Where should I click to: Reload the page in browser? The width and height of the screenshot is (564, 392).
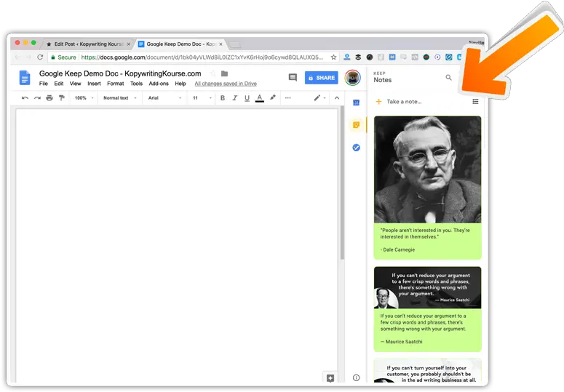click(40, 57)
